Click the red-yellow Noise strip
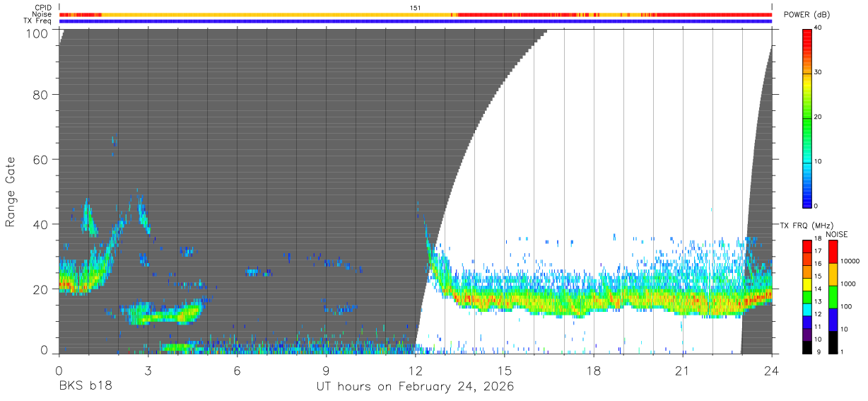Screen dimensions: 868x401 [416, 14]
